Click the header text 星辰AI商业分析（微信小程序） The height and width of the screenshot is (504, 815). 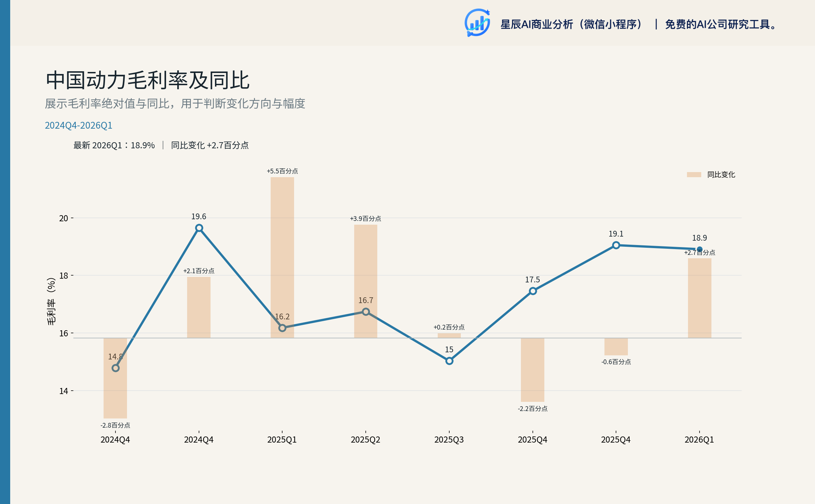click(572, 24)
